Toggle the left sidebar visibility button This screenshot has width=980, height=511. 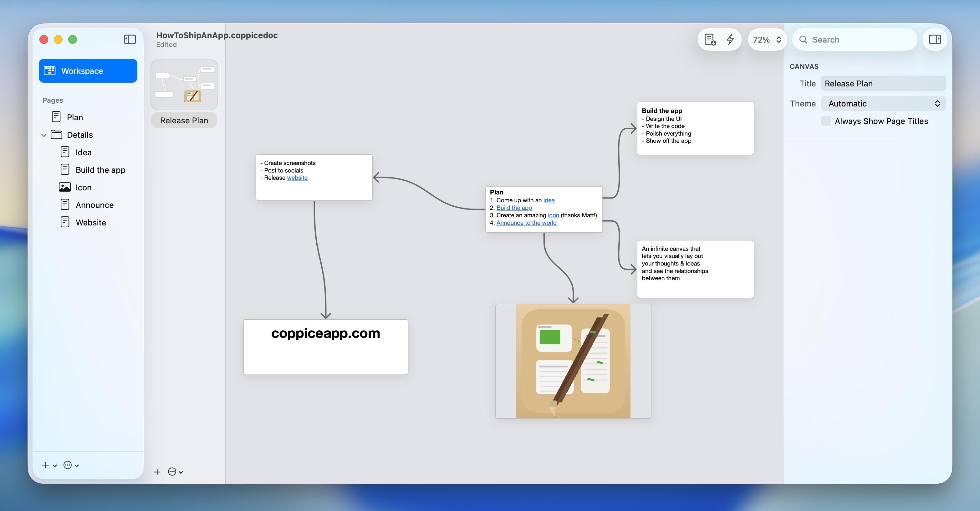pos(130,39)
